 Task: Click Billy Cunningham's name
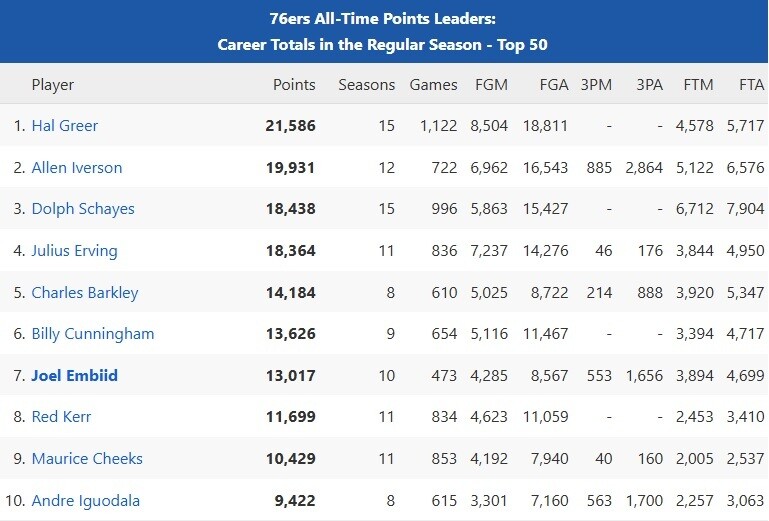point(93,334)
